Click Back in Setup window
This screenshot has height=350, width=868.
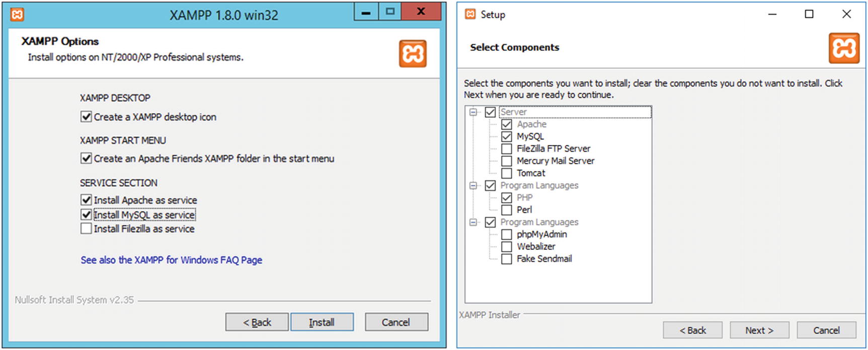(x=692, y=330)
